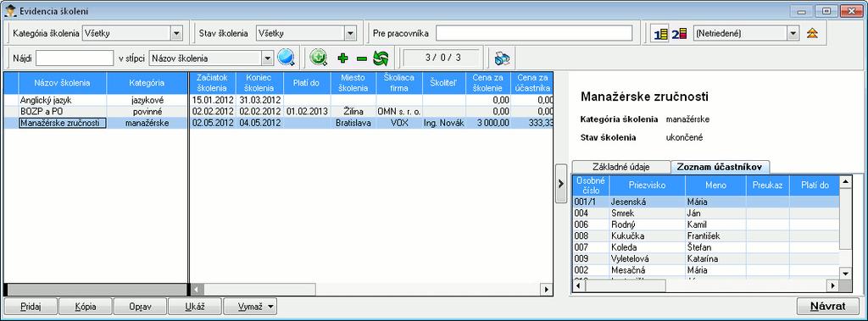
Task: Click the green minus remove record icon
Action: click(x=361, y=58)
